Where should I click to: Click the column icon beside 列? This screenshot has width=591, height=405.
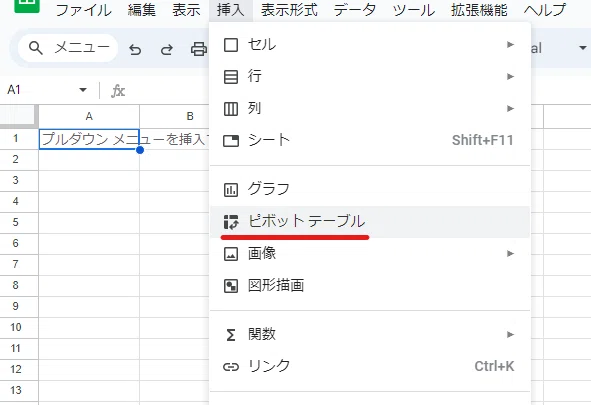(231, 109)
